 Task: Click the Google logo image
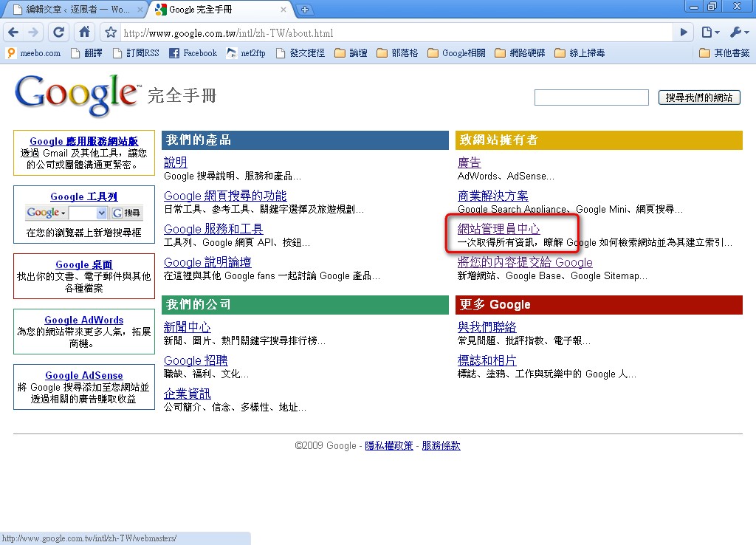(77, 95)
